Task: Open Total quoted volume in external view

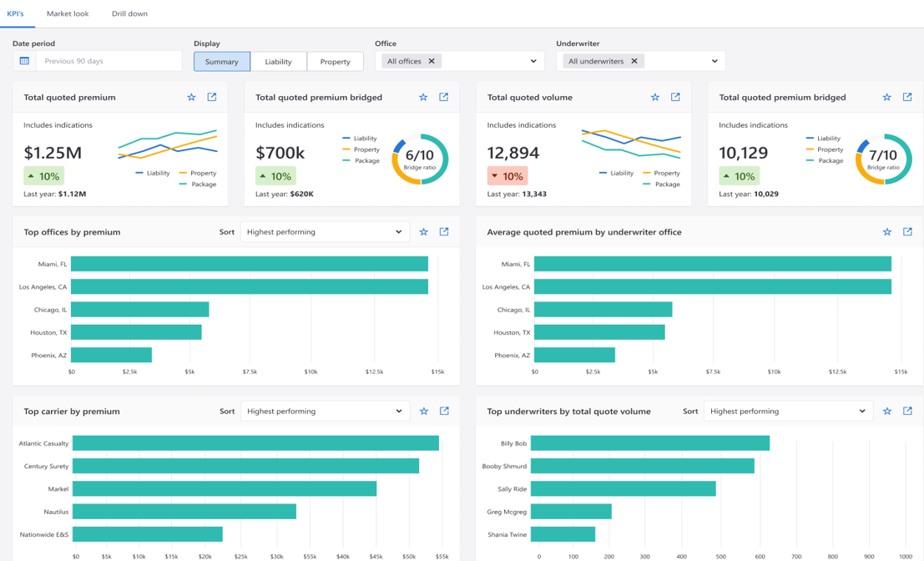Action: coord(675,98)
